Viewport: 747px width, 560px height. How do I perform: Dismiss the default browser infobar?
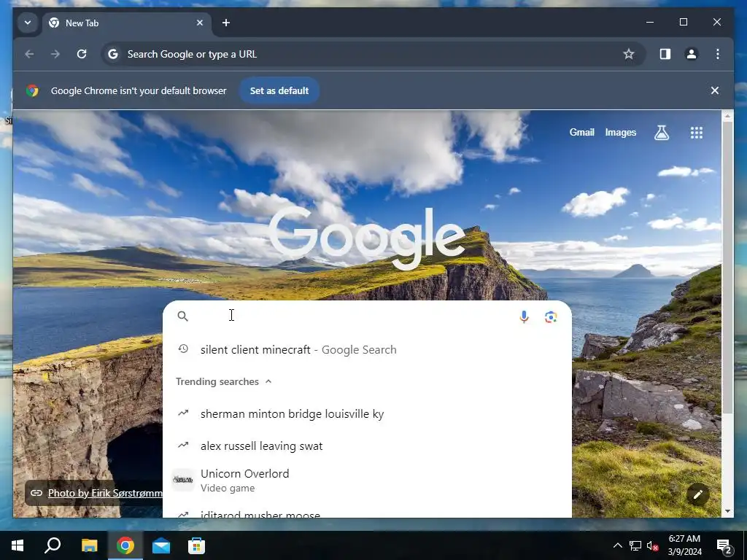pyautogui.click(x=715, y=90)
